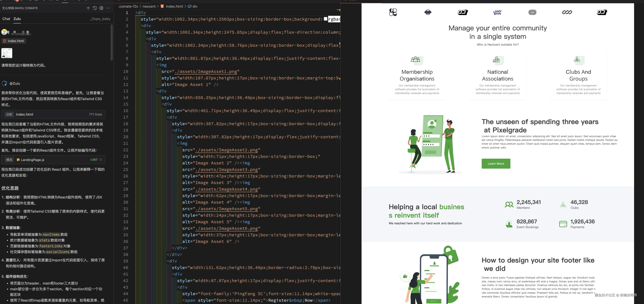Expand the index.html 711 lines analysis

pyautogui.click(x=53, y=114)
